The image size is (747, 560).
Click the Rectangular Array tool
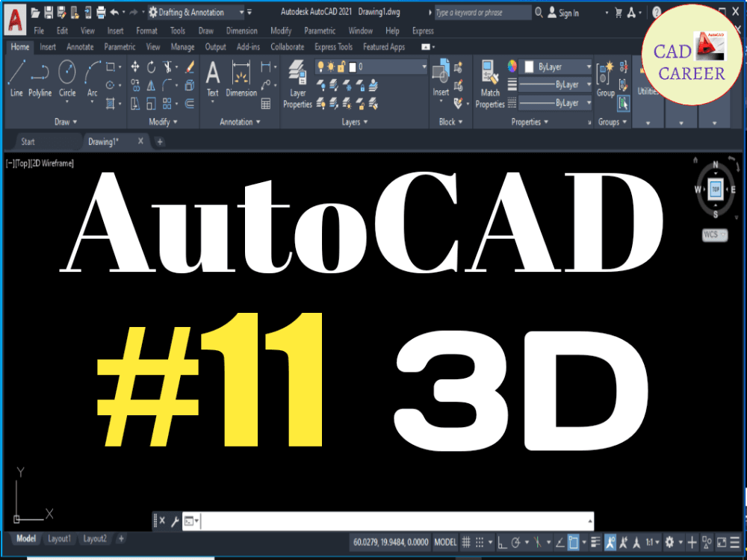click(x=167, y=103)
